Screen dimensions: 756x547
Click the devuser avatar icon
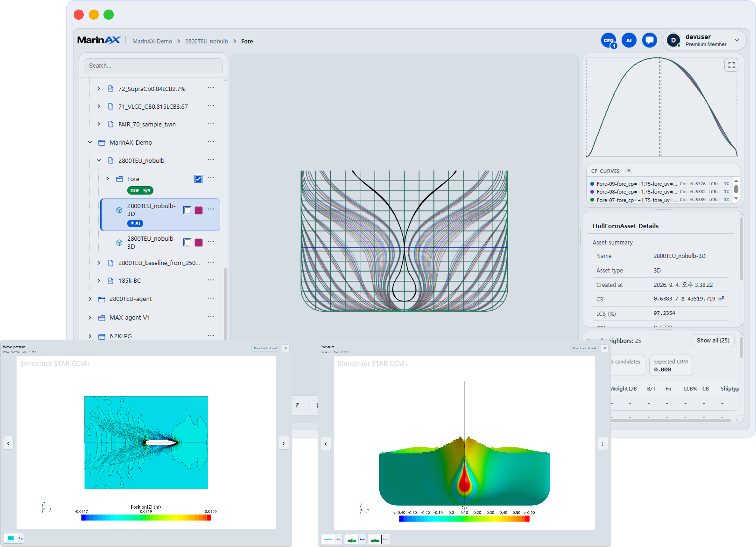673,40
